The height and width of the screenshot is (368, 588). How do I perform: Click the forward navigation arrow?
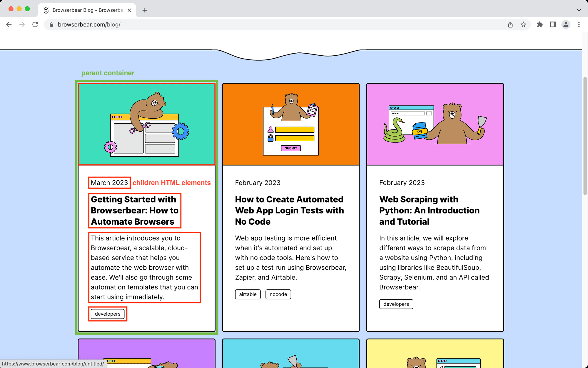(x=22, y=24)
